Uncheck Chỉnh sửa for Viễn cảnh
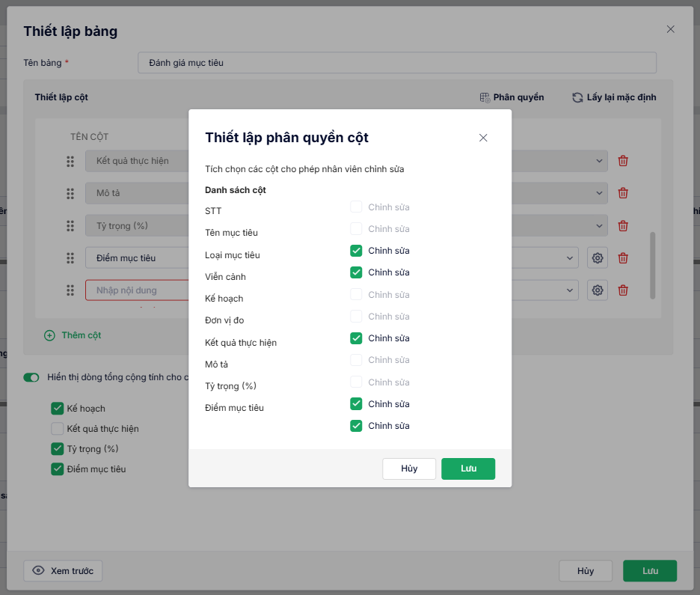Screen dimensions: 700x595 [356, 272]
